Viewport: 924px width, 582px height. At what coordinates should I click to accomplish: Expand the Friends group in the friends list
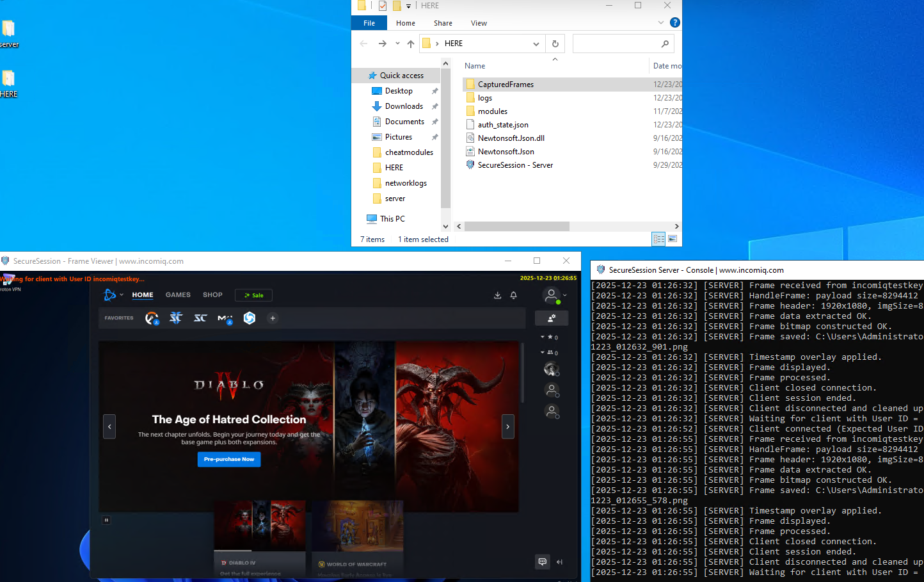(x=542, y=352)
